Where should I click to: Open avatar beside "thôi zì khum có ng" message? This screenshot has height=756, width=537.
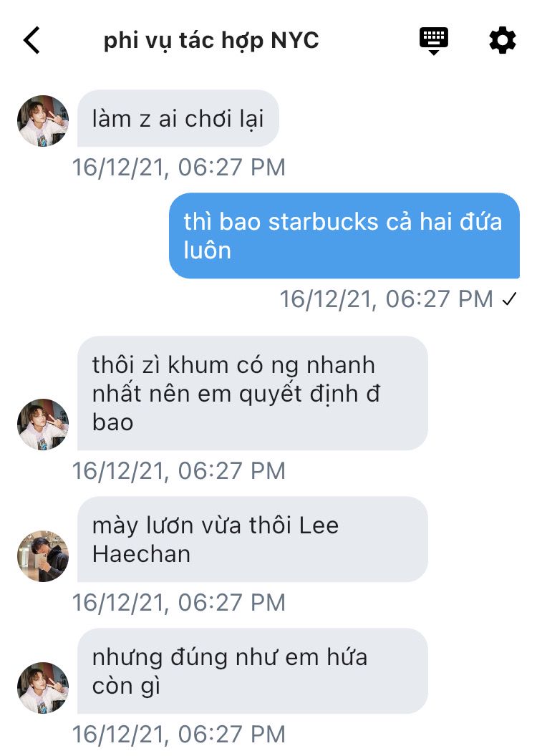43,425
